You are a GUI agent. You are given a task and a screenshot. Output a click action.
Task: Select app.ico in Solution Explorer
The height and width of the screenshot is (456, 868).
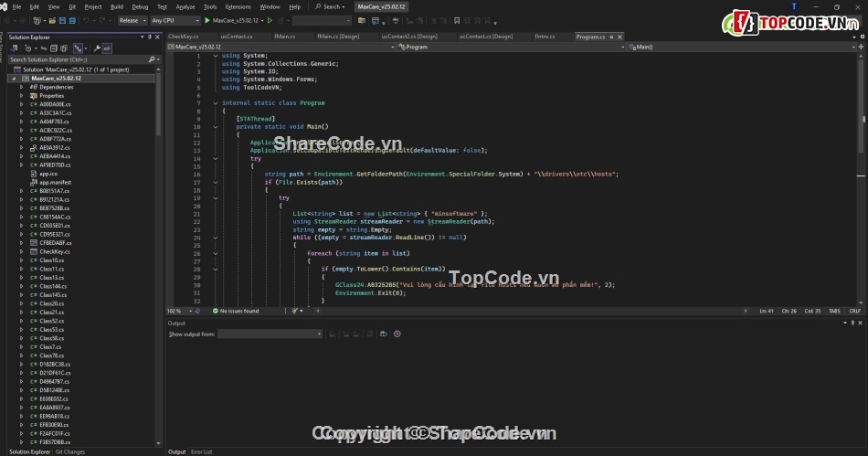(48, 174)
